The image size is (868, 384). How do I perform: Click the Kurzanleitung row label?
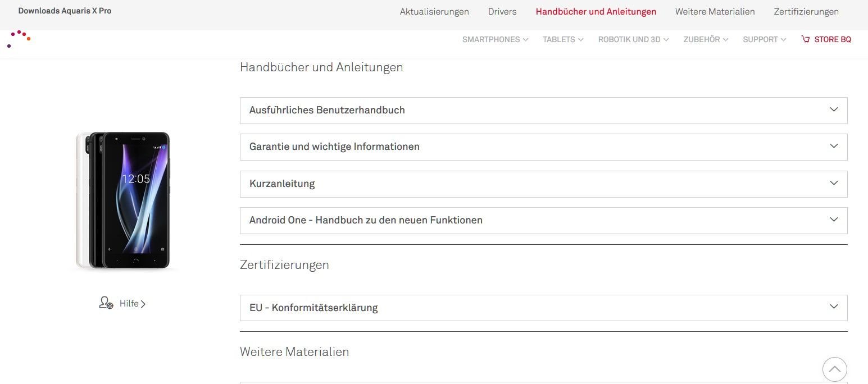coord(282,184)
